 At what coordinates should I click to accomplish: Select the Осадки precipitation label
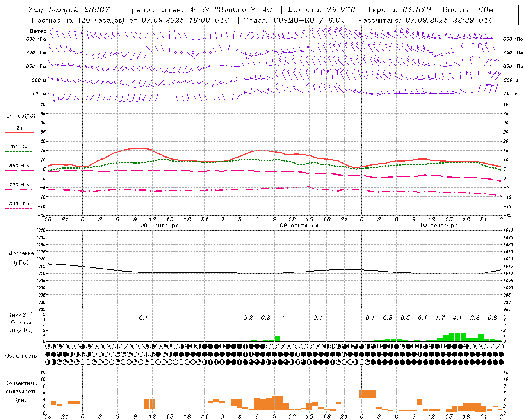tap(21, 322)
